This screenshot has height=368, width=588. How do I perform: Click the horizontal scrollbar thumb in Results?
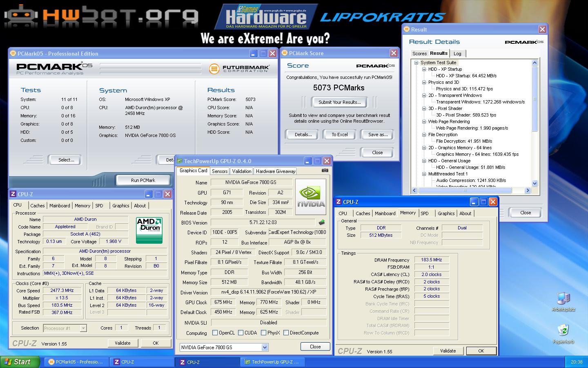coord(465,190)
